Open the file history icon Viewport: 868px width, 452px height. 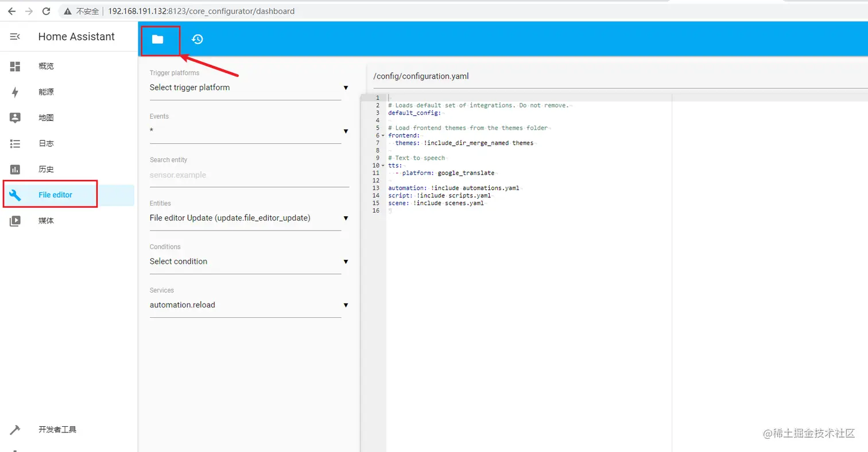point(197,39)
